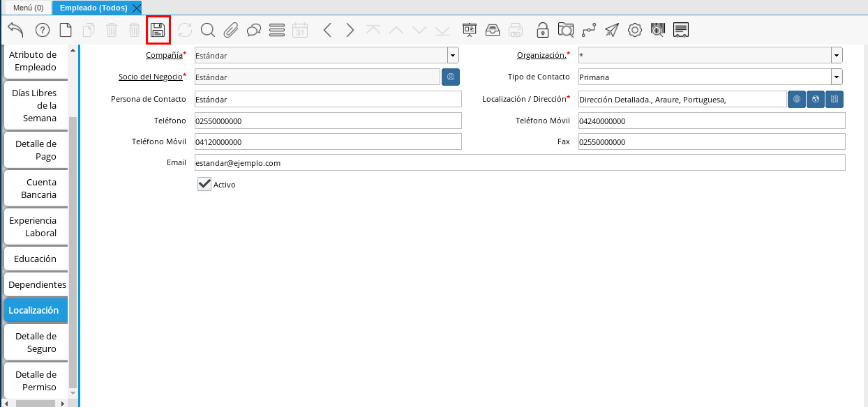Click the receipt document icon at toolbar end
The height and width of the screenshot is (407, 868).
(682, 30)
